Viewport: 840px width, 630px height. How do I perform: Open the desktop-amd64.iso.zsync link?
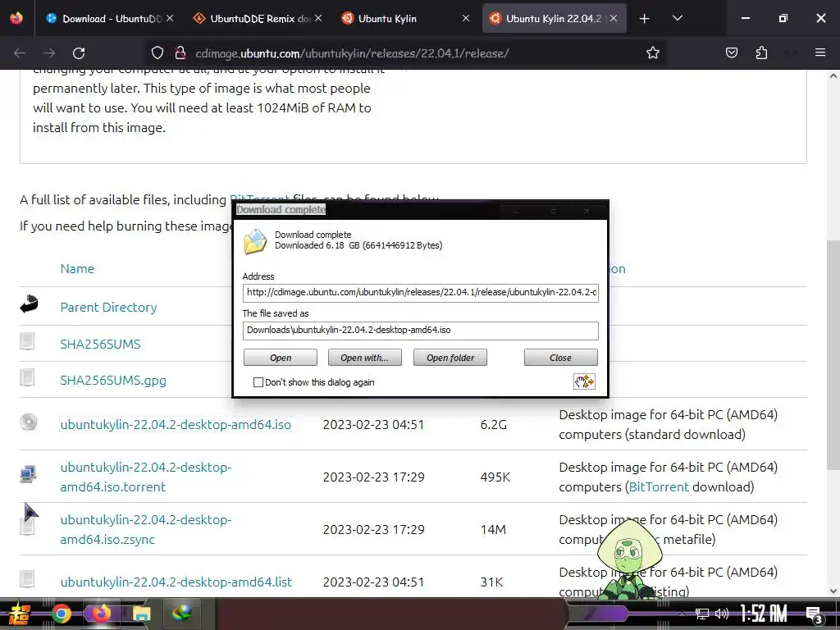click(146, 529)
